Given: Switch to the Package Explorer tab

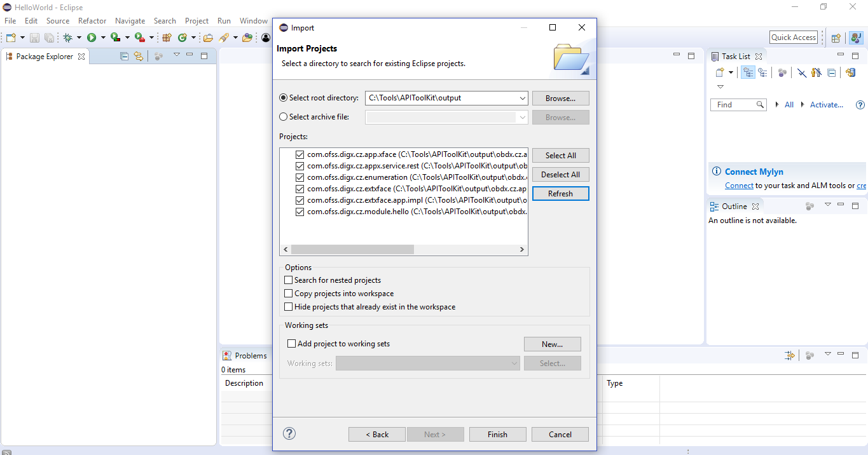Looking at the screenshot, I should pos(45,57).
